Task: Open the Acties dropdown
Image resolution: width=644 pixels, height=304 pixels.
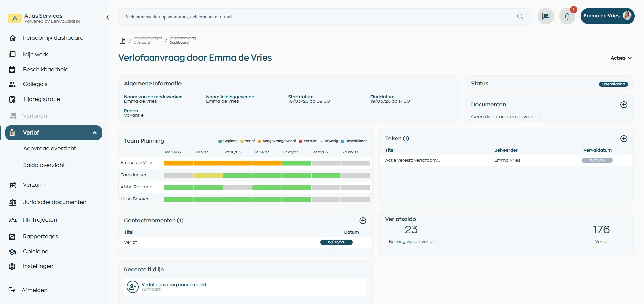Action: [x=621, y=58]
